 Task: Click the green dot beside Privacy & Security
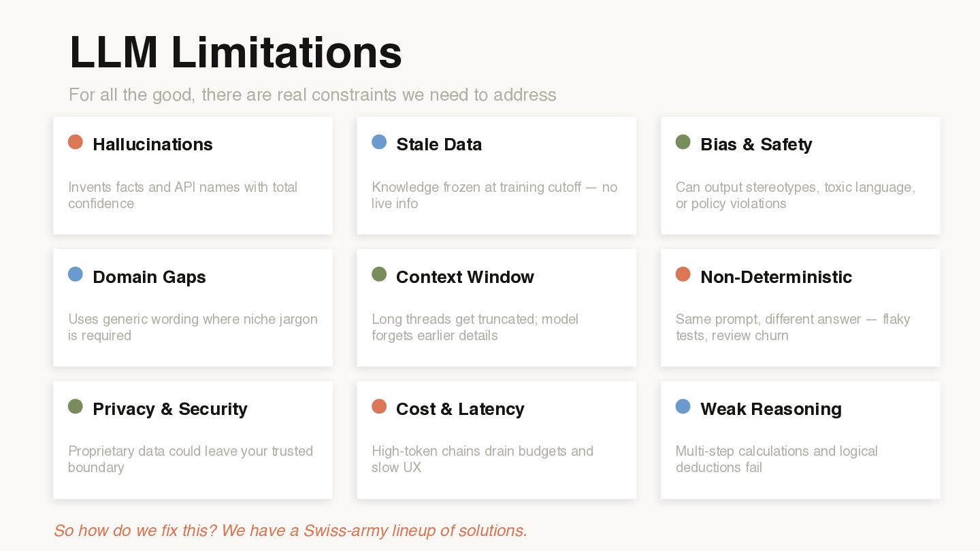point(76,407)
